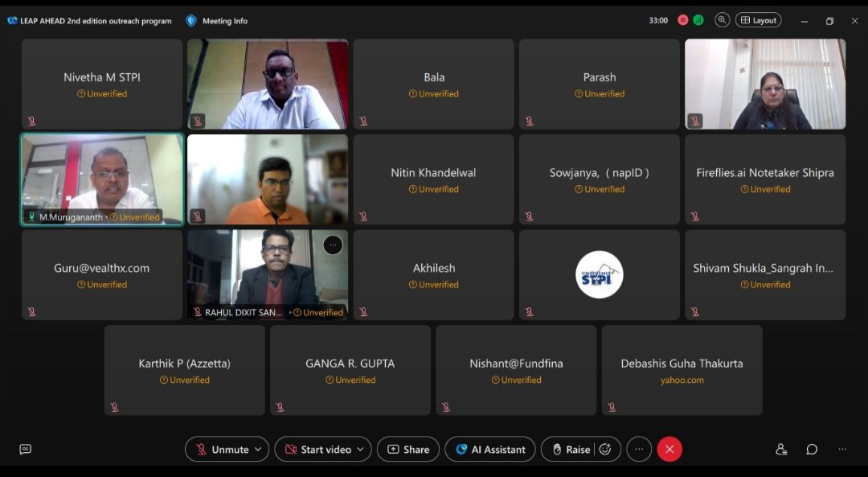This screenshot has height=477, width=868.
Task: Select the Debashis Guha Thakurta tile
Action: (x=682, y=370)
